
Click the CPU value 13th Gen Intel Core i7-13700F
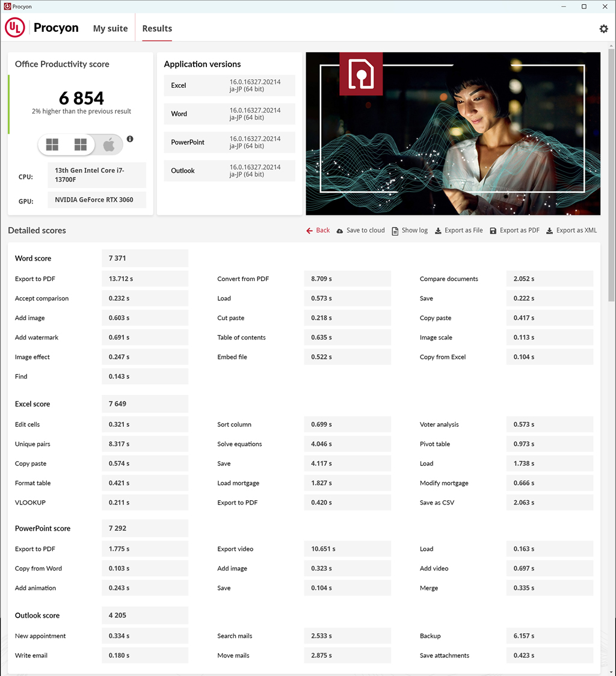[97, 175]
